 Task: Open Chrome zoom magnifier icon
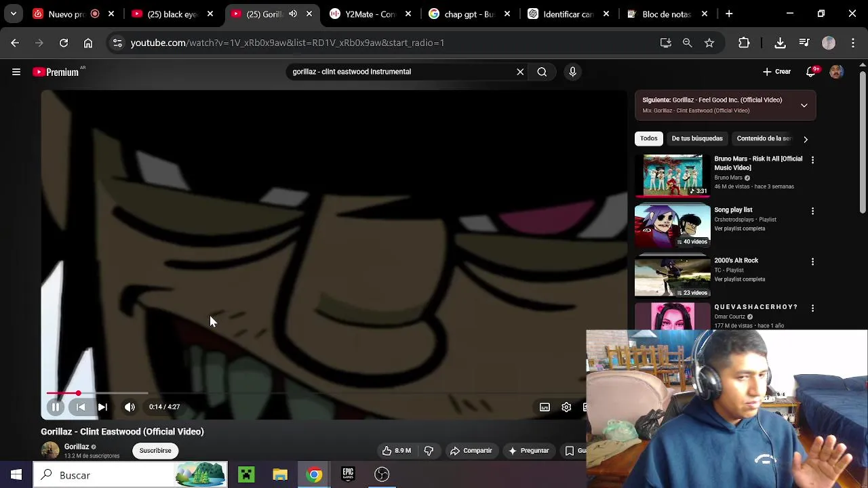click(x=688, y=43)
